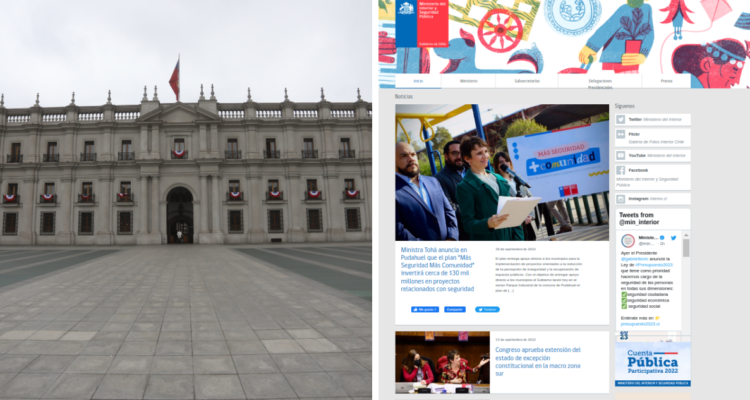This screenshot has height=400, width=750.
Task: Click the YouTube icon in Síguenos
Action: [x=621, y=156]
